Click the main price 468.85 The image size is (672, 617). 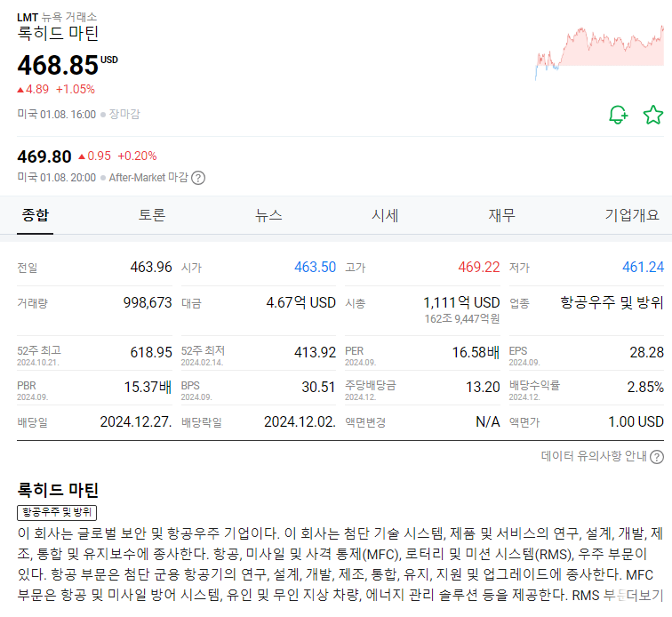pos(58,66)
